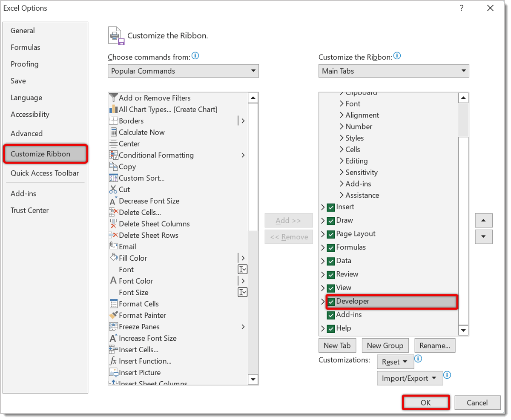Viewport: 511px width, 420px height.
Task: Click the Cancel button
Action: (477, 403)
